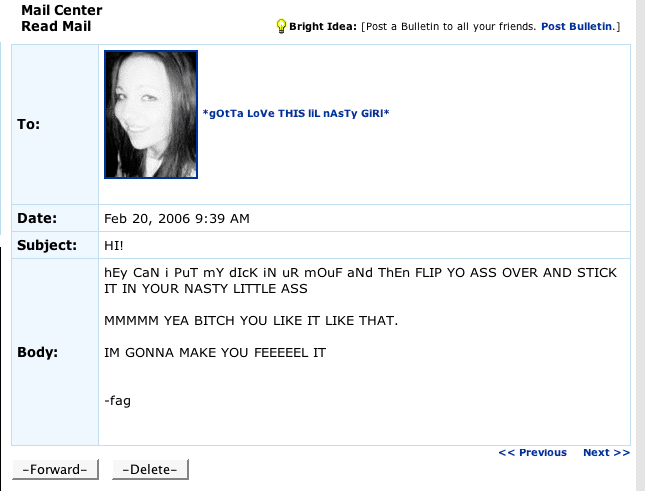
Task: Click the Date: field label
Action: click(37, 218)
